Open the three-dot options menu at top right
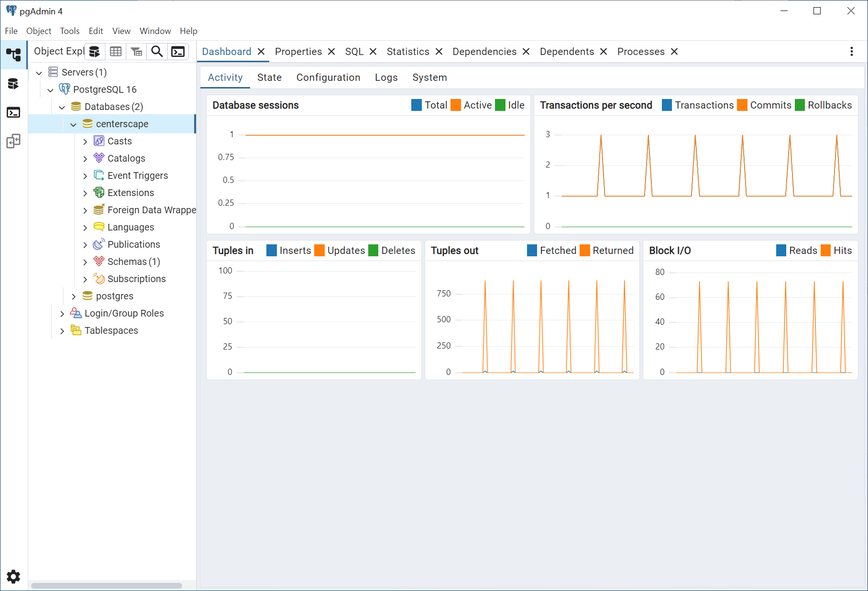This screenshot has width=868, height=591. click(851, 52)
